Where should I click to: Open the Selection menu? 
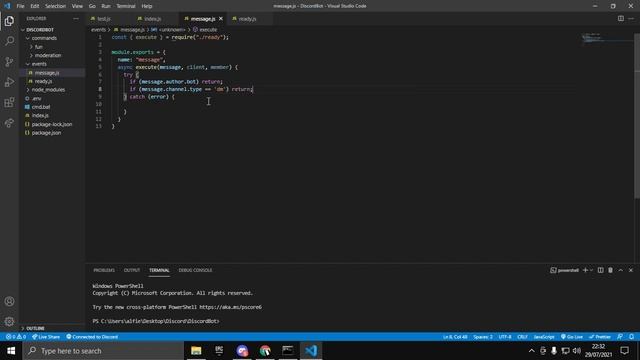56,6
